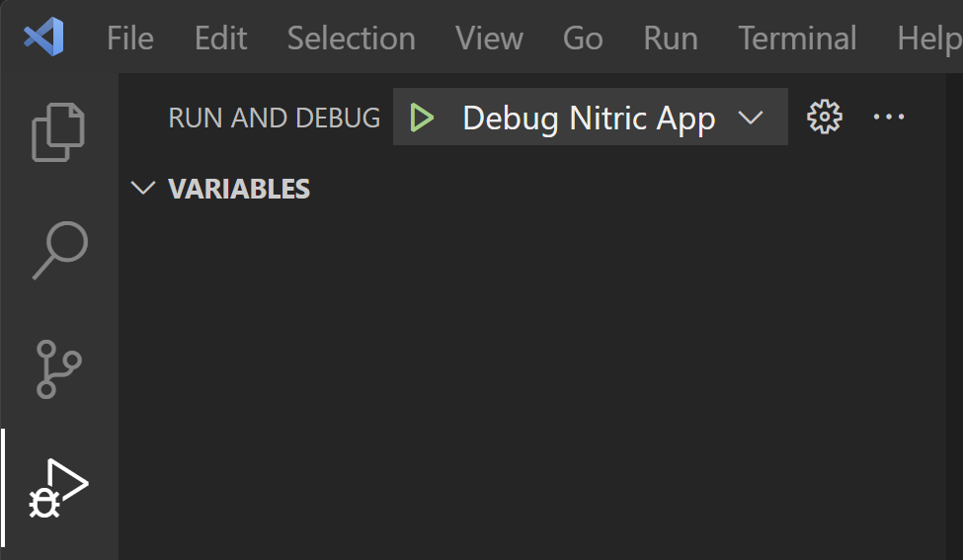Collapse the VARIABLES section chevron
Image resolution: width=963 pixels, height=560 pixels.
[144, 189]
